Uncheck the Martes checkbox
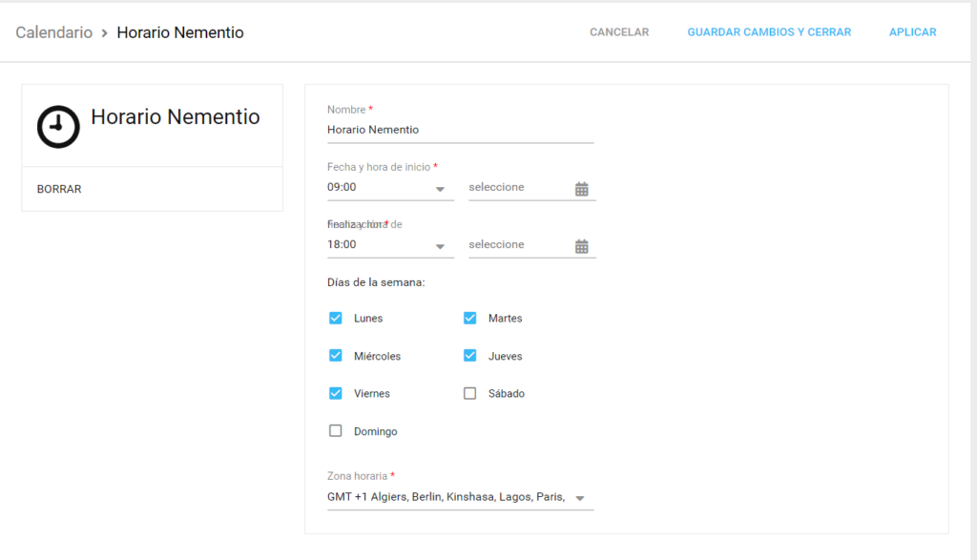Screen dimensions: 977x560 469,318
